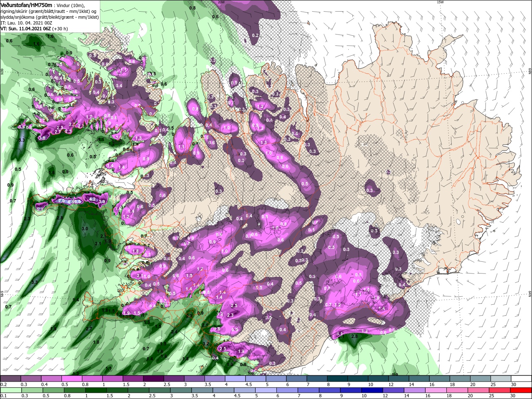This screenshot has height=399, width=532.
Task: Click the '20W' longitude label
Action: pyautogui.click(x=221, y=2)
